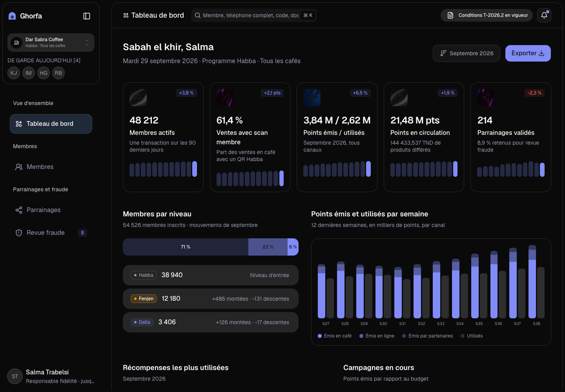Click the Dar Sabra Coffee store icon
565x392 pixels.
pos(16,42)
